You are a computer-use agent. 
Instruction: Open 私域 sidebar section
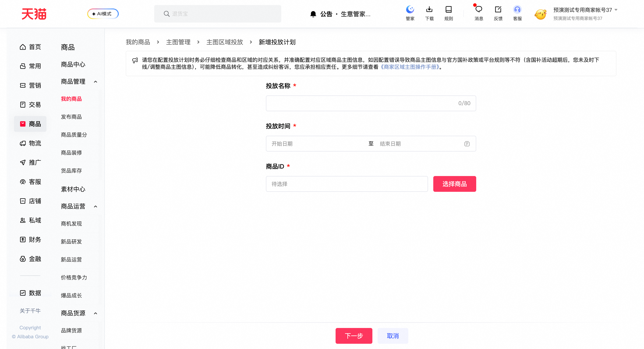click(x=30, y=220)
